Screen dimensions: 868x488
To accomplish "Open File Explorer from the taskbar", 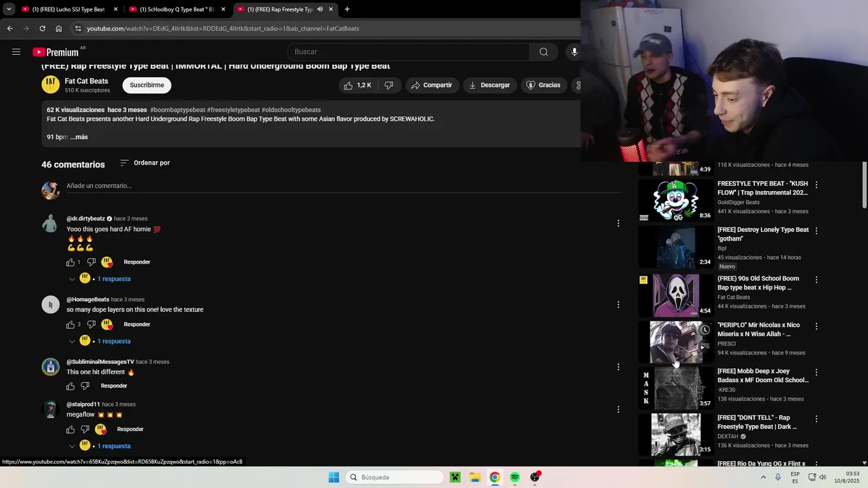I will coord(475,477).
